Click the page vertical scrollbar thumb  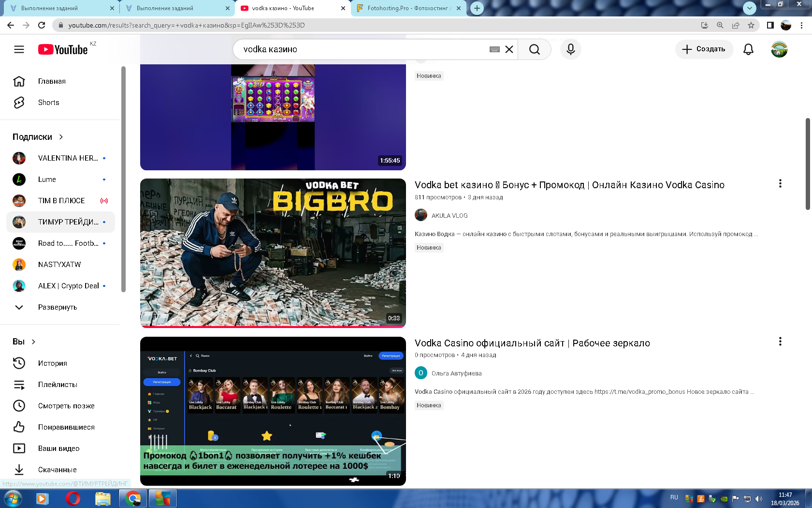click(807, 164)
